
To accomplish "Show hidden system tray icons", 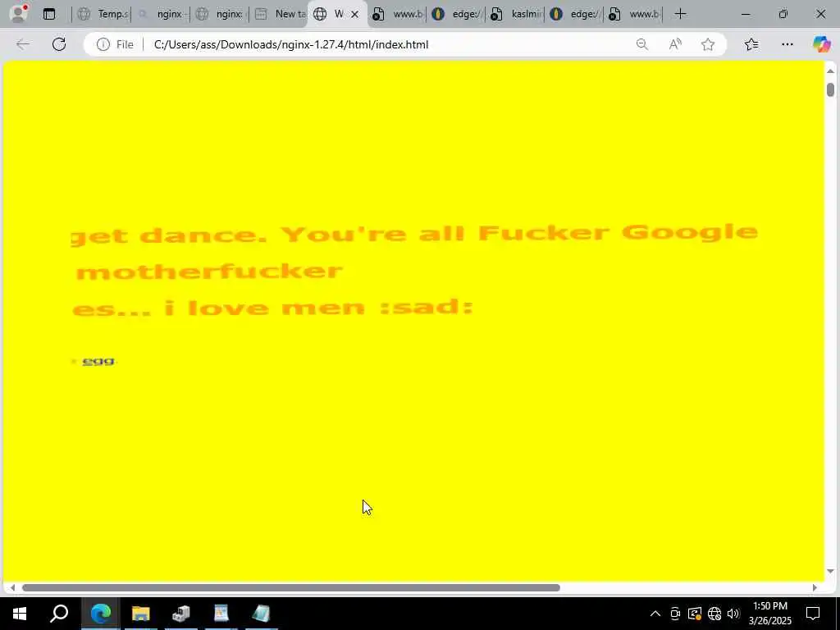I will (655, 614).
